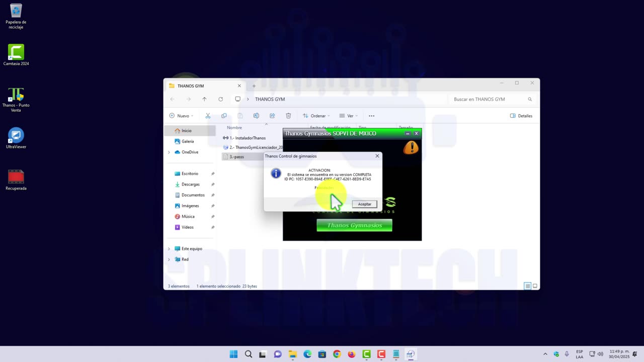644x362 pixels.
Task: Open the Ordenar sort dropdown
Action: tap(316, 116)
